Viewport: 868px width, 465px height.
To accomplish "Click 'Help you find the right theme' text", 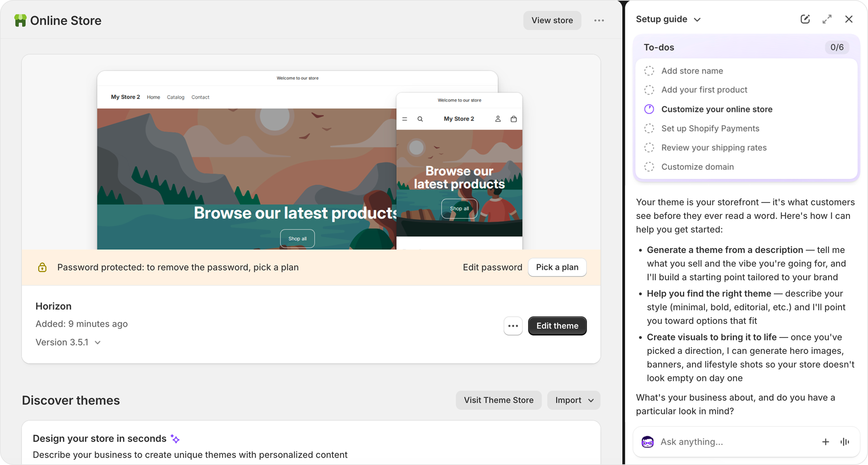I will (x=709, y=294).
